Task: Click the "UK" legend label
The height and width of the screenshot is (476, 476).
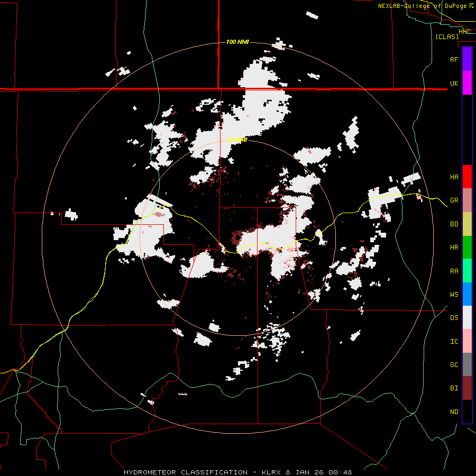Action: pos(454,83)
